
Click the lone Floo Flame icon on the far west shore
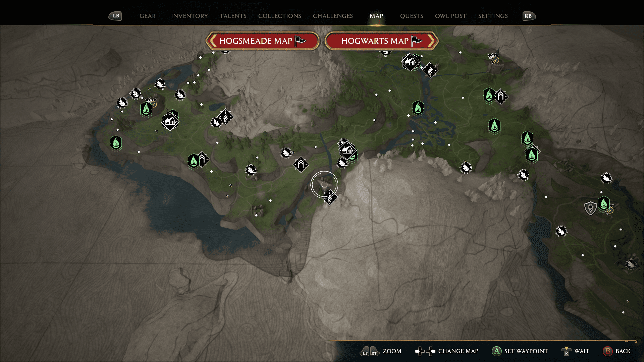pyautogui.click(x=116, y=142)
